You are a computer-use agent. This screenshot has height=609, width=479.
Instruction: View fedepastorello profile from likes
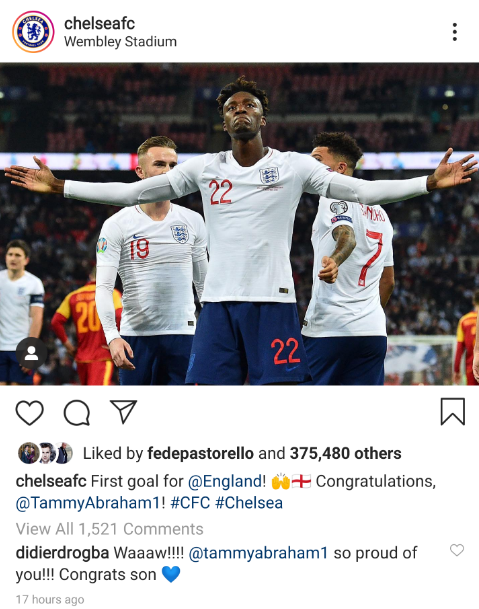tap(200, 453)
